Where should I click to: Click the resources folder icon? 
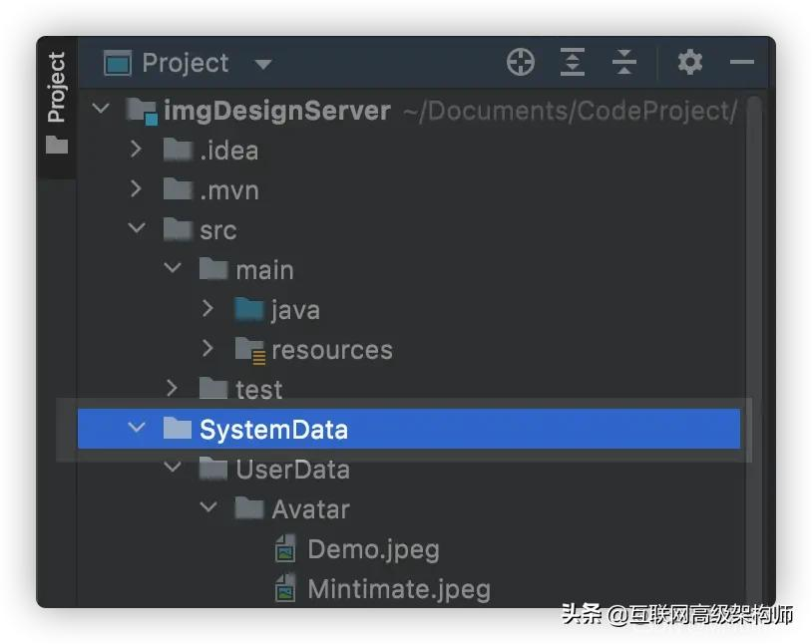pyautogui.click(x=250, y=351)
